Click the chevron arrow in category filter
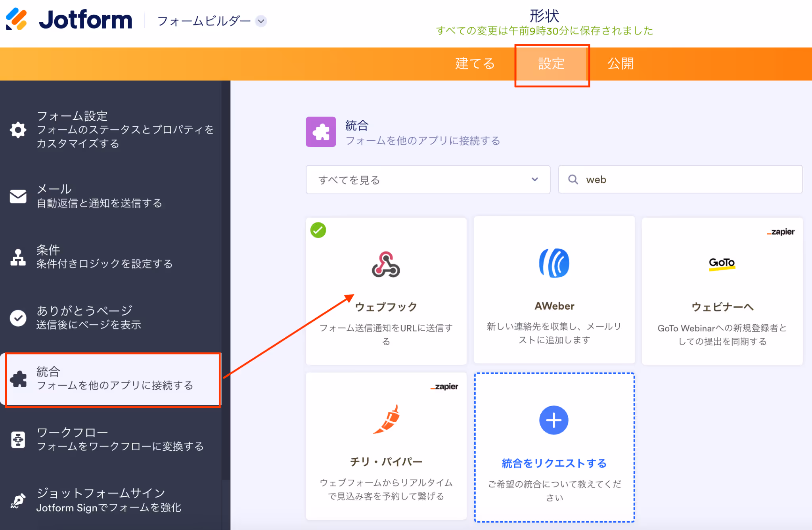This screenshot has width=812, height=530. [x=534, y=180]
